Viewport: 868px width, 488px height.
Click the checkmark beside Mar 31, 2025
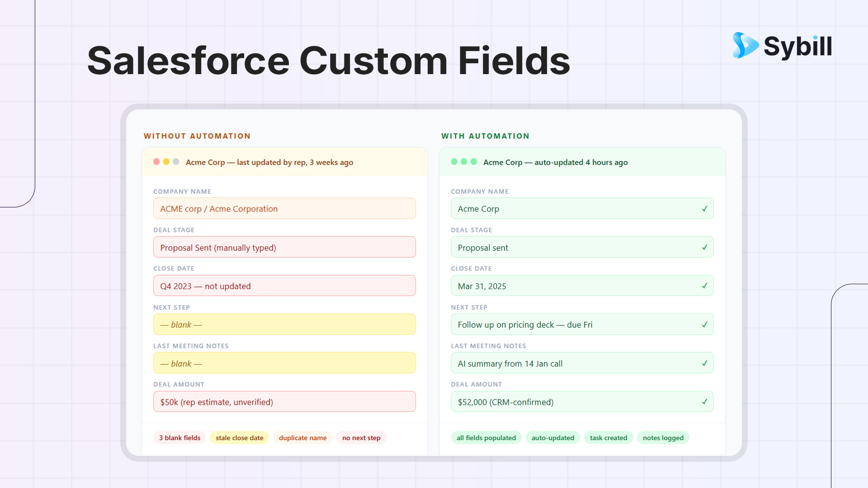pyautogui.click(x=704, y=286)
